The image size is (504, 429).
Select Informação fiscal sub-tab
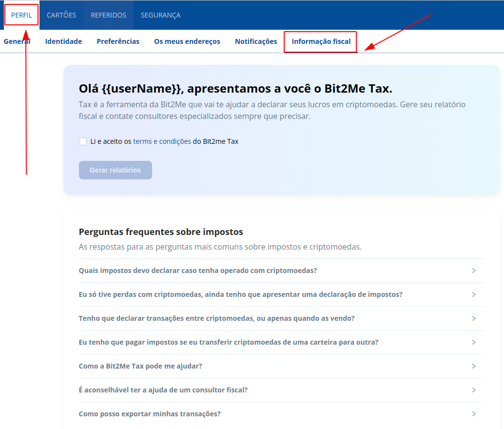click(321, 41)
